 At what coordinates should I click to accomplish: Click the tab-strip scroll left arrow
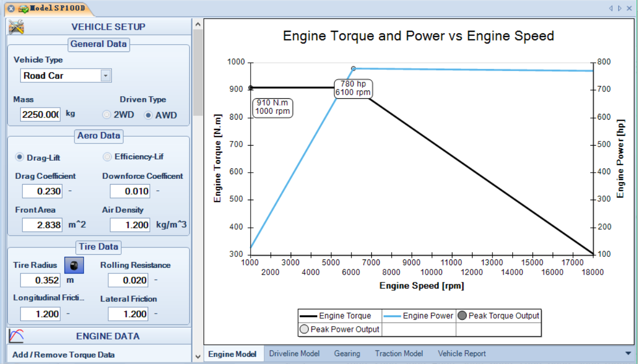611,8
